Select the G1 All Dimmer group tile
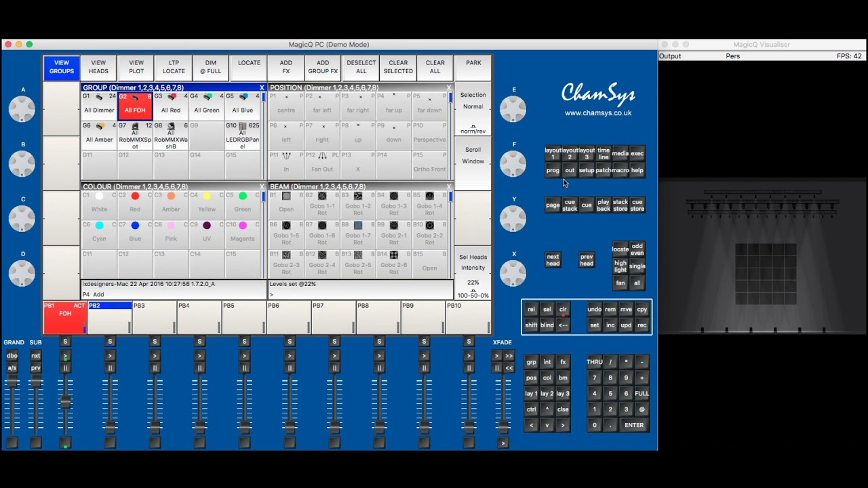Image resolution: width=868 pixels, height=488 pixels. (99, 106)
